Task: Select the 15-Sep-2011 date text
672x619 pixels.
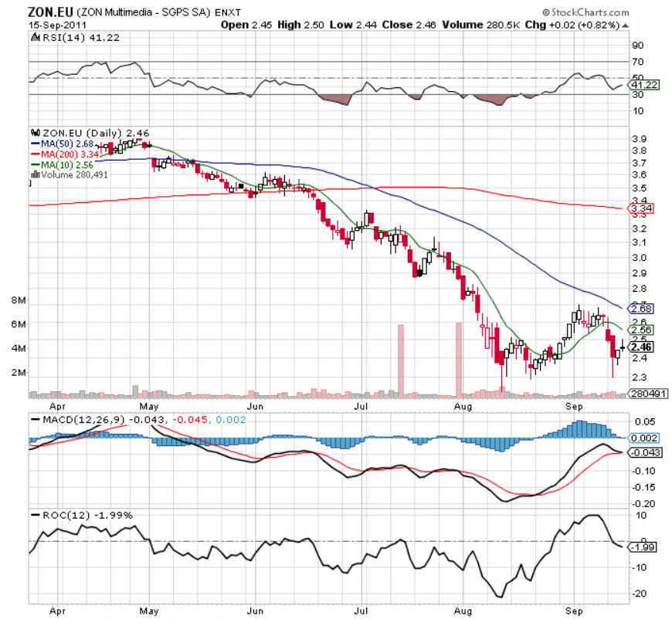Action: (57, 25)
